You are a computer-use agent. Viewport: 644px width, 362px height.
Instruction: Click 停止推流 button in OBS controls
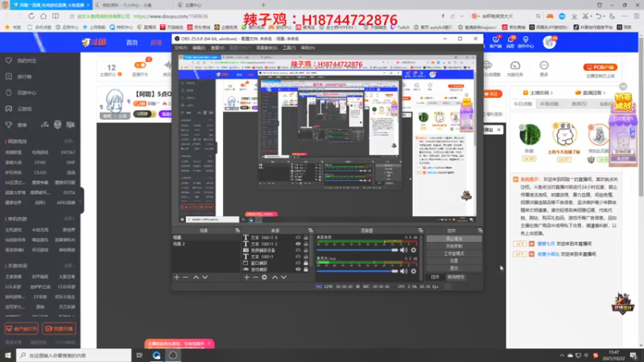point(454,239)
